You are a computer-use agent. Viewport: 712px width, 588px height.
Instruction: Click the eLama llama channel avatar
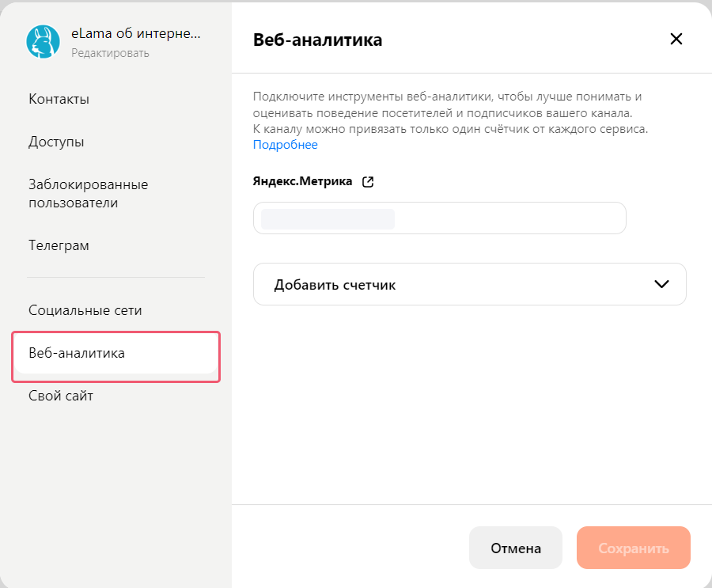click(43, 42)
